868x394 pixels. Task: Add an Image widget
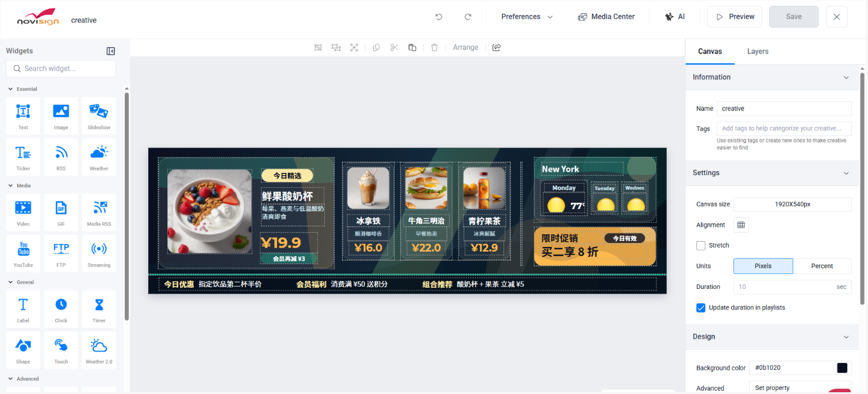click(61, 116)
